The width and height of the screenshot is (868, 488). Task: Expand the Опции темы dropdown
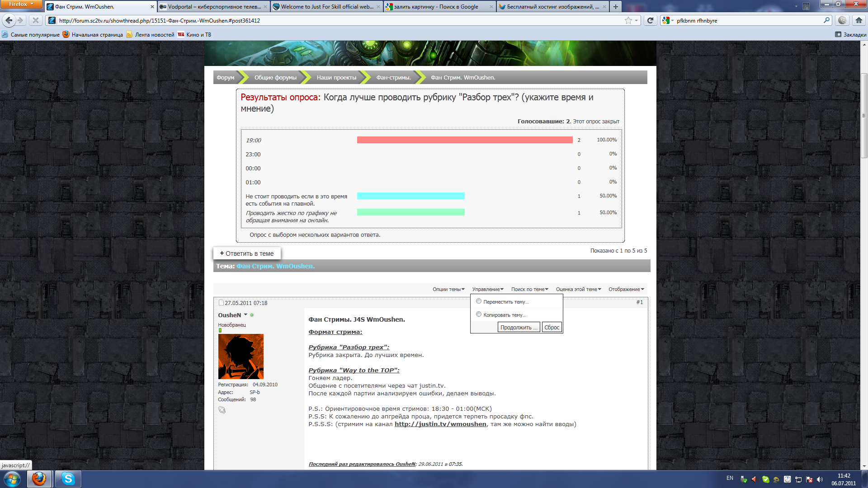[x=448, y=289]
